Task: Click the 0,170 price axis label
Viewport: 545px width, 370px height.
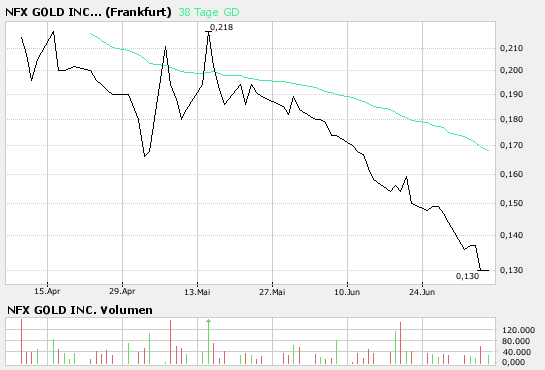Action: (511, 146)
